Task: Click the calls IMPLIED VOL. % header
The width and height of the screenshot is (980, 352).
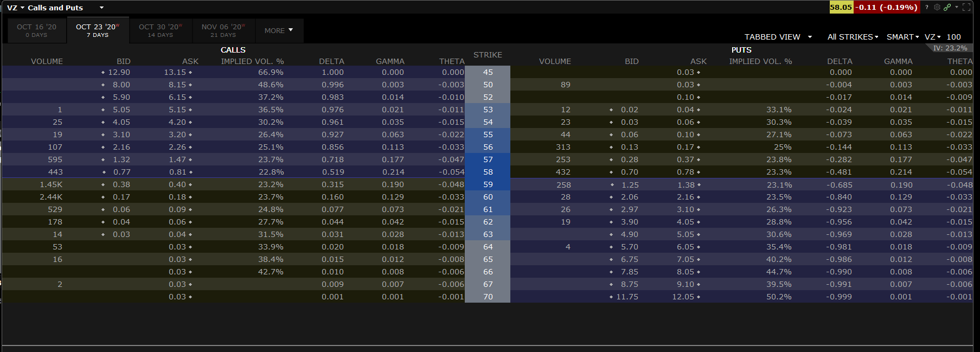Action: point(252,61)
